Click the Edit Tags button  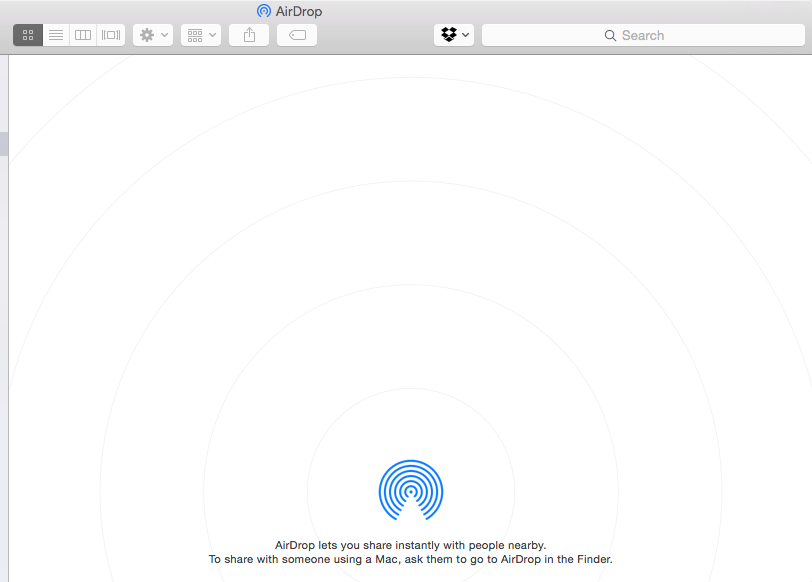[297, 35]
